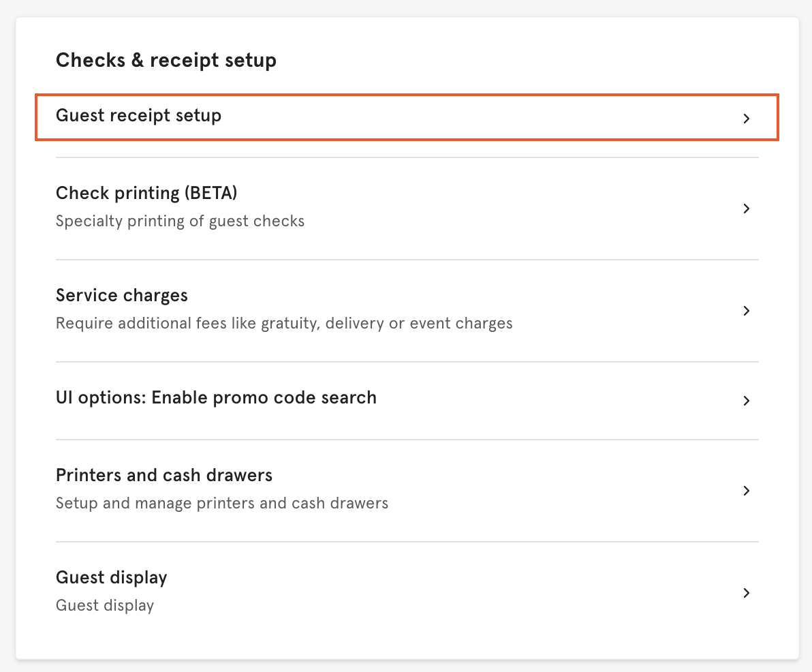Click the gratuity and delivery fees description text
The image size is (812, 672).
click(283, 323)
